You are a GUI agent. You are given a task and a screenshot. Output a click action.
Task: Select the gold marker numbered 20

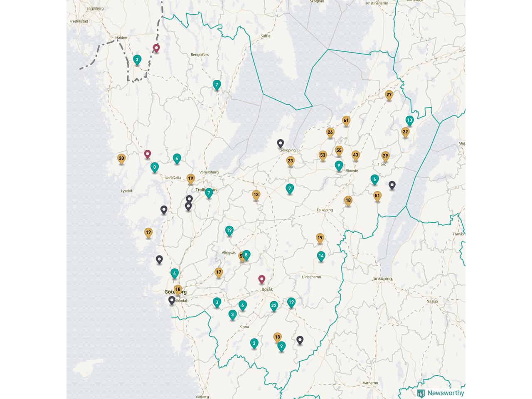pyautogui.click(x=121, y=158)
